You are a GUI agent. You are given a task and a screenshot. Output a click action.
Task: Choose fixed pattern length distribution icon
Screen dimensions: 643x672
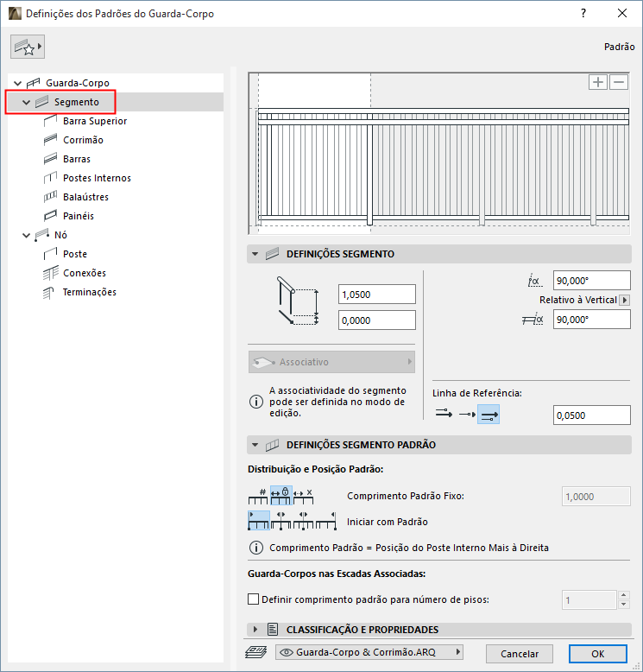coord(281,496)
